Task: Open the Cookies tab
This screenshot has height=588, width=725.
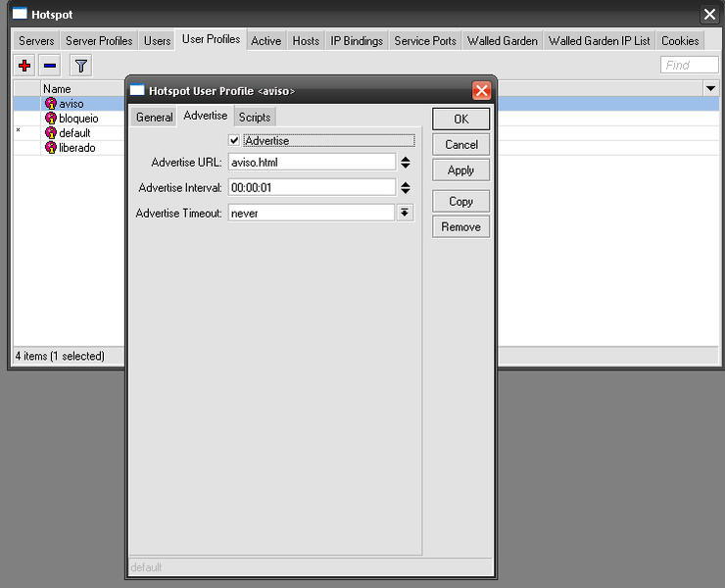Action: coord(680,41)
